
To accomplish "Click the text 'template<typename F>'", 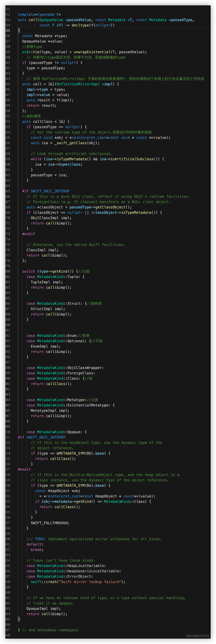I will tap(39, 15).
